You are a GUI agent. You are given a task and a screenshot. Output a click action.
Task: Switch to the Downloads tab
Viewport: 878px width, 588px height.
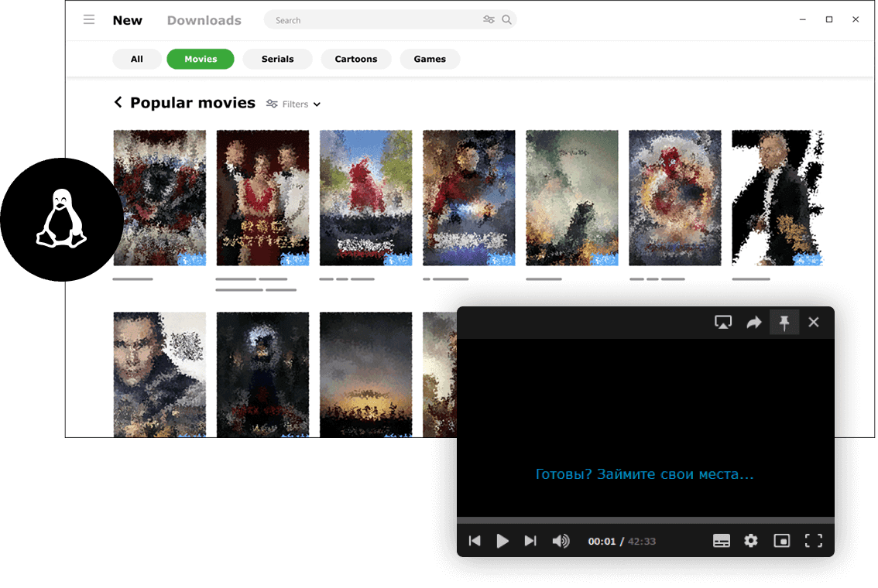204,20
